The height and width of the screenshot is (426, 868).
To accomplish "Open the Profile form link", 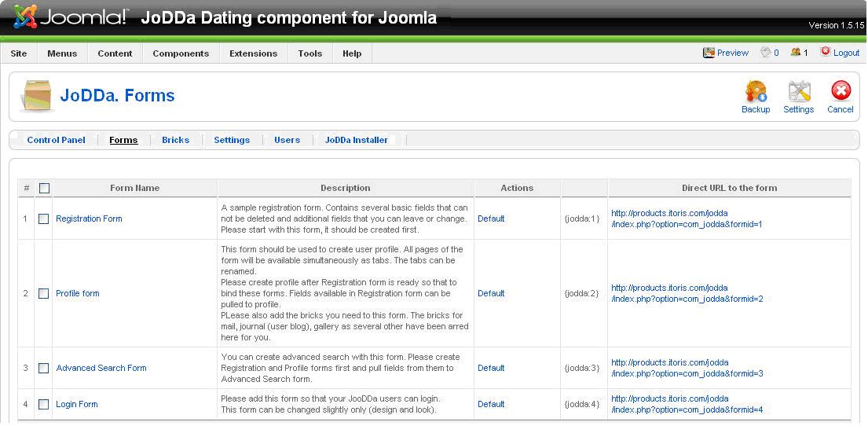I will coord(78,294).
